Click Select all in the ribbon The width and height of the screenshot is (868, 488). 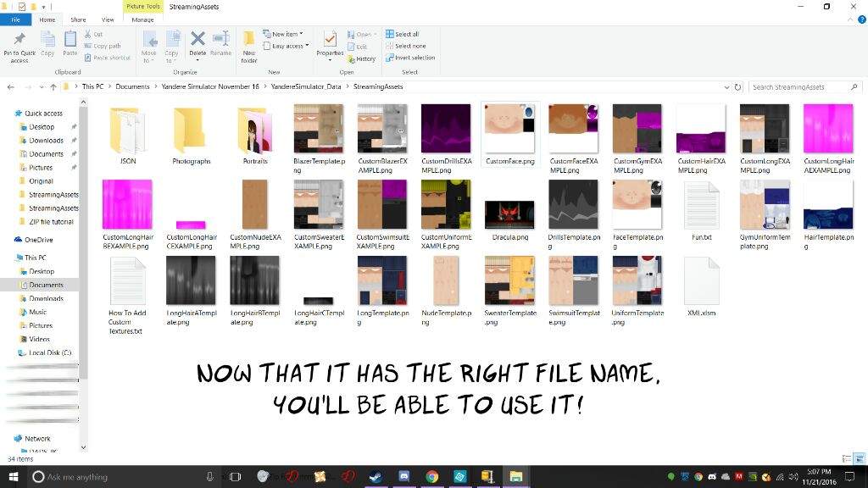point(403,34)
